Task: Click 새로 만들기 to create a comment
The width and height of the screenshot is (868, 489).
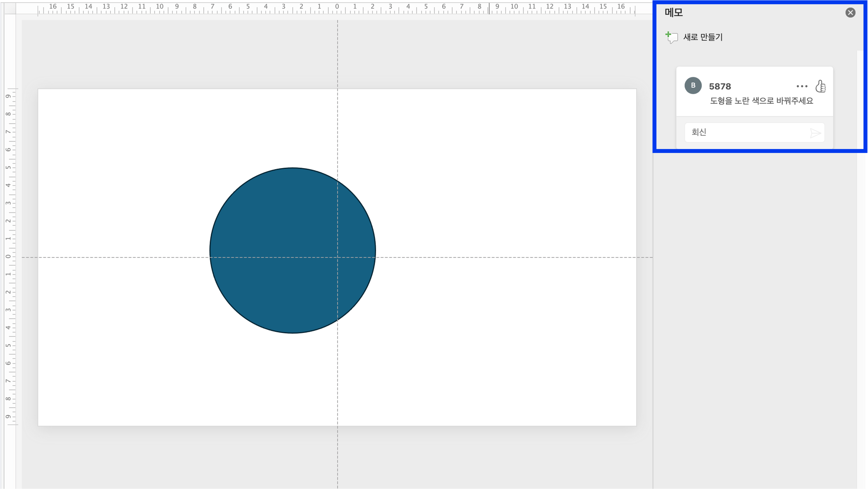Action: click(x=703, y=37)
